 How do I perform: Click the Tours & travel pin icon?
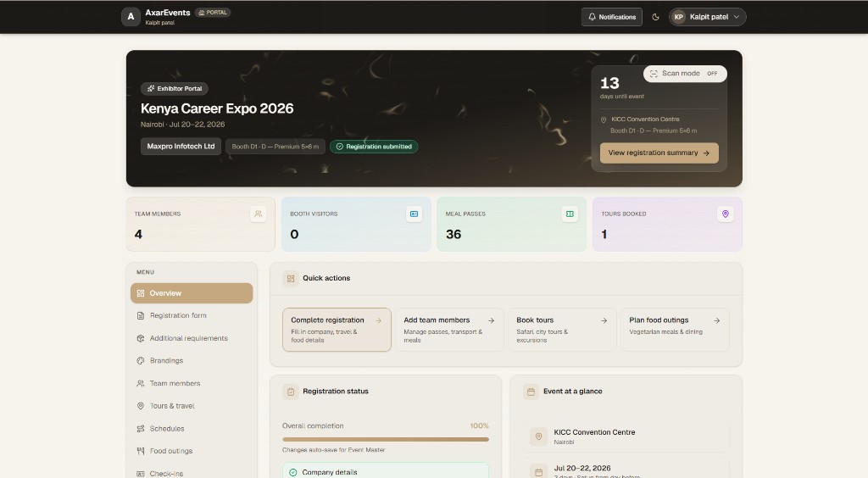(x=141, y=406)
